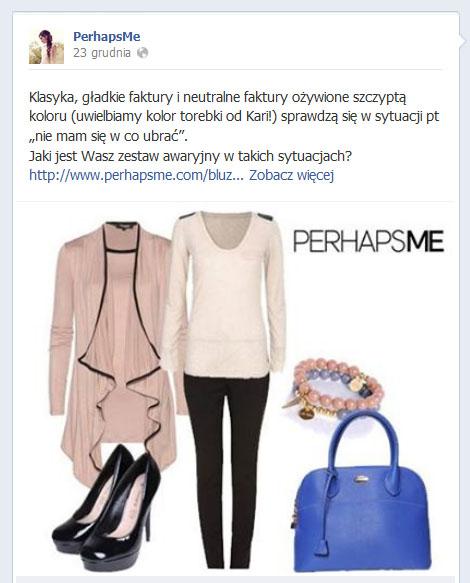Select the cream long-sleeve blouse
Viewport: 470px width, 583px height.
tap(225, 294)
